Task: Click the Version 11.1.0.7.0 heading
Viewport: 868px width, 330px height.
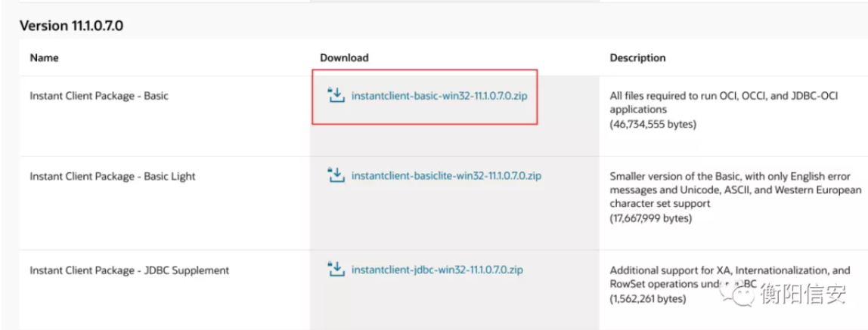Action: 71,26
